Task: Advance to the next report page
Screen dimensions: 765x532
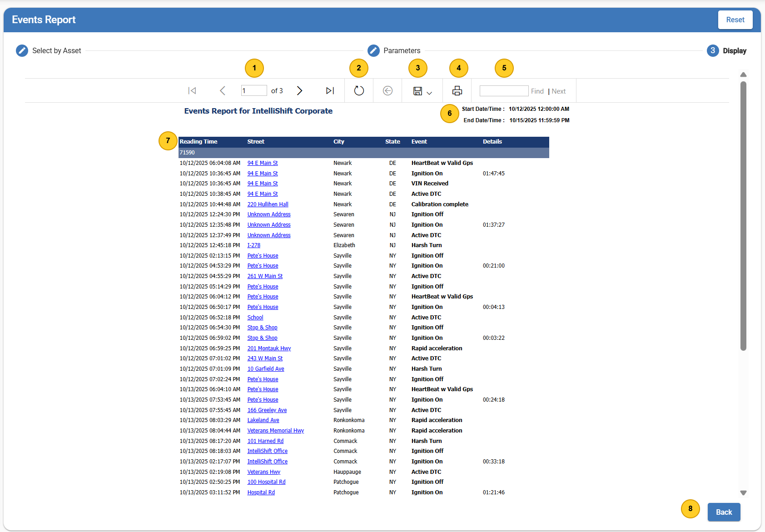Action: click(299, 91)
